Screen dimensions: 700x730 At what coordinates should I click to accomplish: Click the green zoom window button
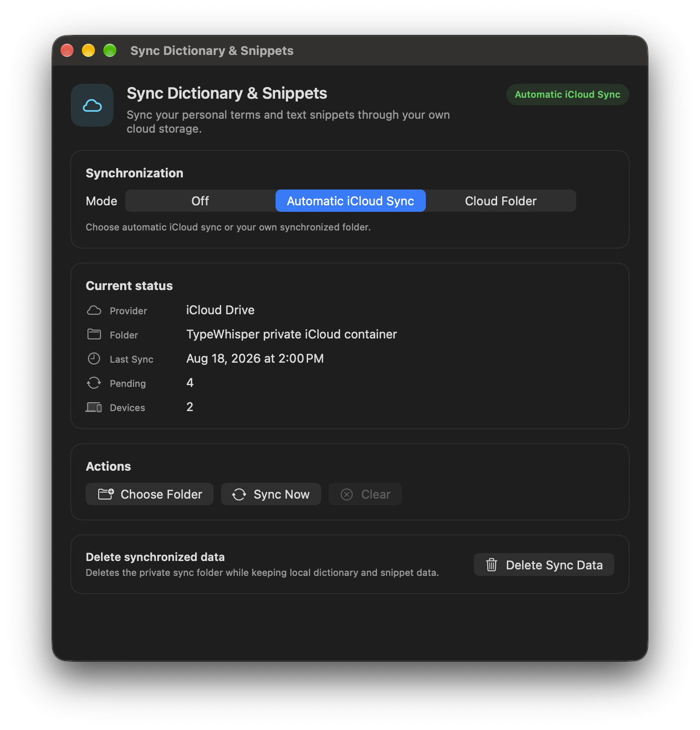pos(110,50)
